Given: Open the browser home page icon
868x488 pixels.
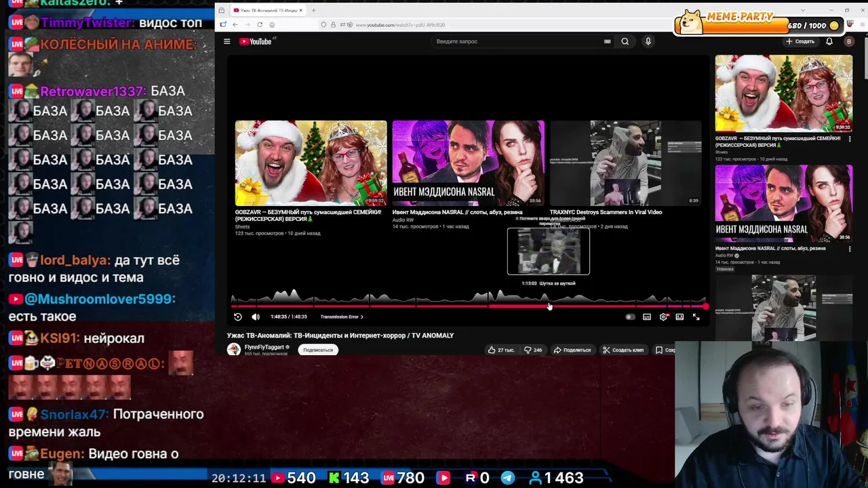Looking at the screenshot, I should [272, 24].
